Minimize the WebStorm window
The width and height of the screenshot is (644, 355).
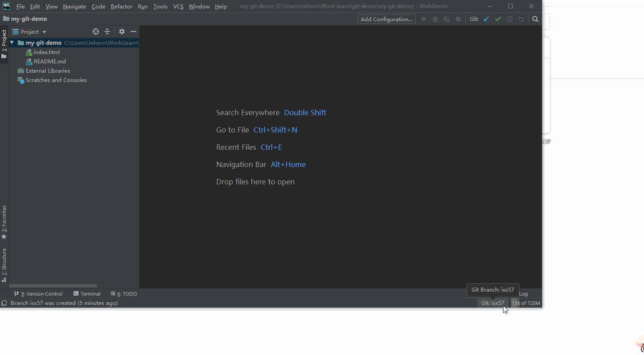tap(490, 6)
